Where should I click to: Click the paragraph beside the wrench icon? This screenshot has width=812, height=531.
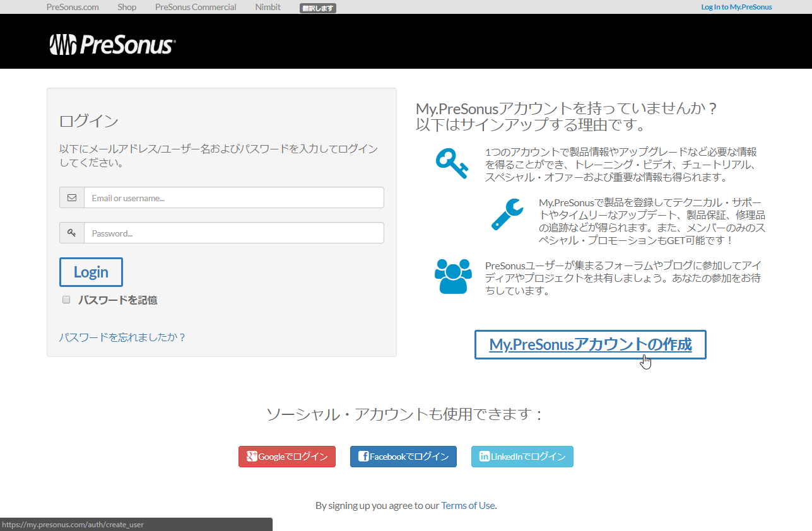(x=652, y=221)
